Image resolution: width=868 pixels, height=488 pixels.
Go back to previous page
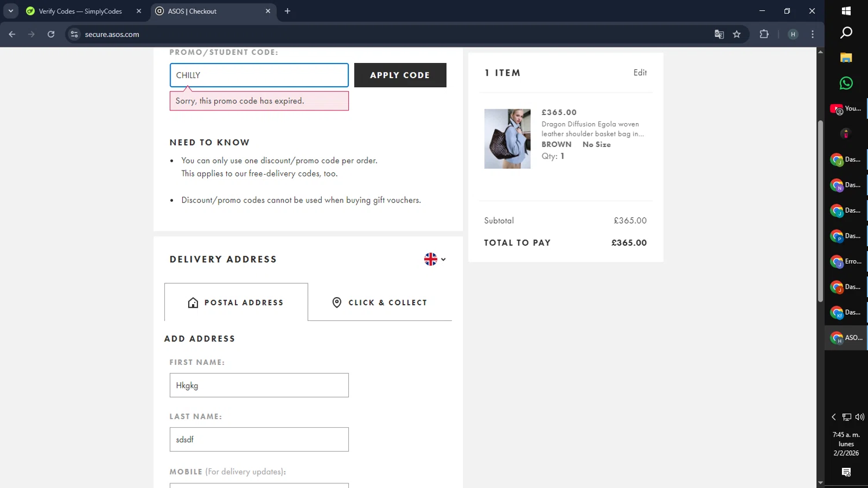tap(12, 34)
